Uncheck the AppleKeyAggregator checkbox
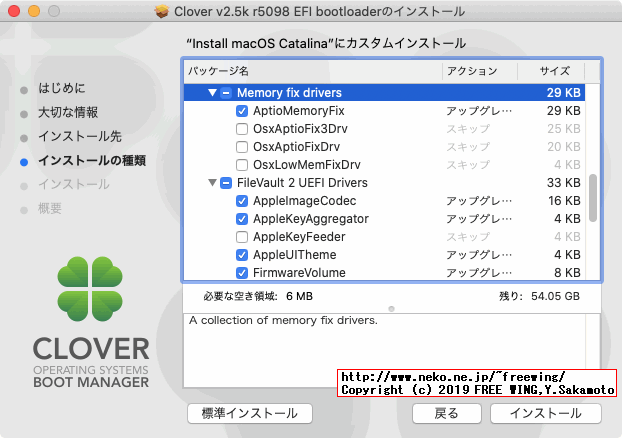 (x=242, y=219)
